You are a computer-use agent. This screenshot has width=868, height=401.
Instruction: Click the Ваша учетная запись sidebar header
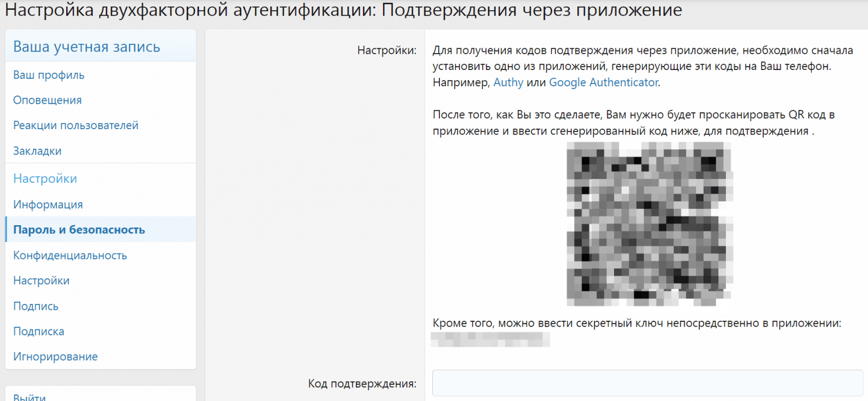coord(86,47)
